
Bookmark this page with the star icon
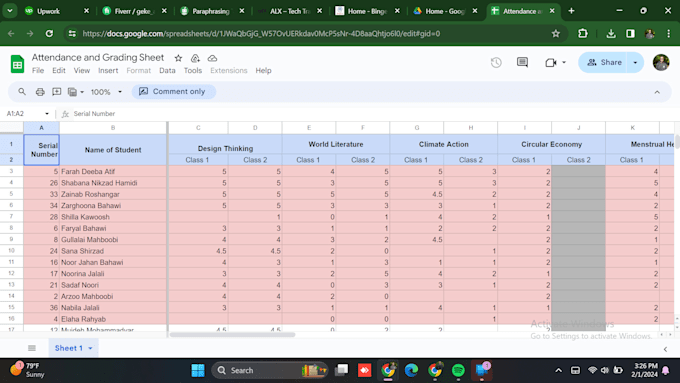556,33
